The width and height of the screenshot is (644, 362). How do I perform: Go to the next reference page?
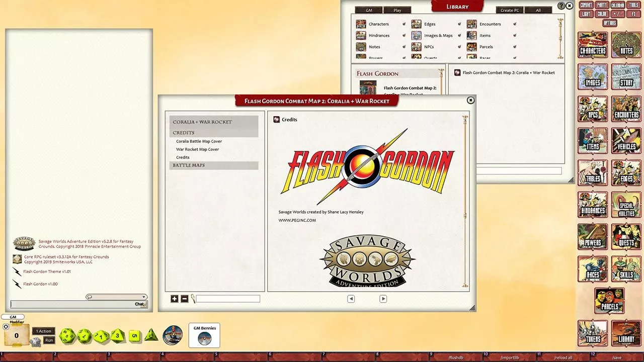pyautogui.click(x=383, y=299)
